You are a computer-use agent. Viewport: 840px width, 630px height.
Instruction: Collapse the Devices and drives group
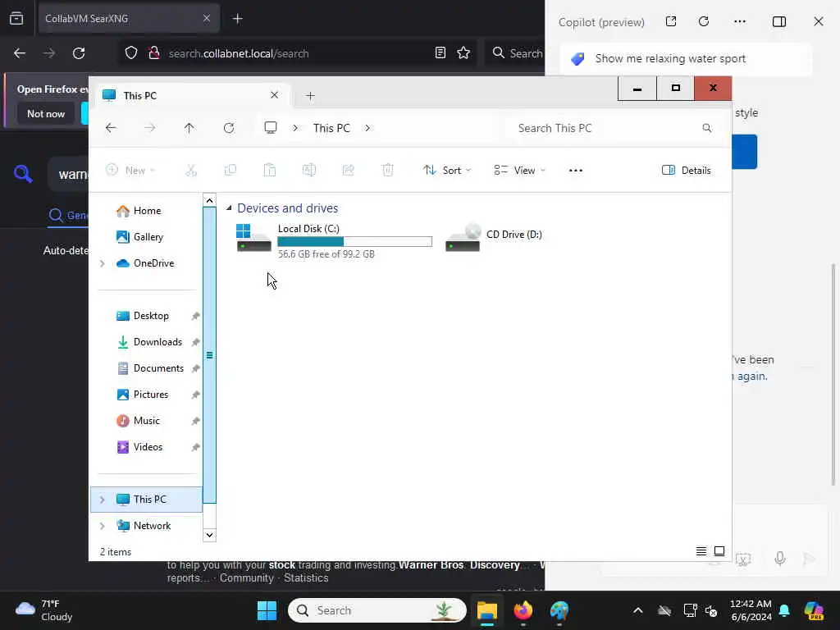(x=230, y=208)
